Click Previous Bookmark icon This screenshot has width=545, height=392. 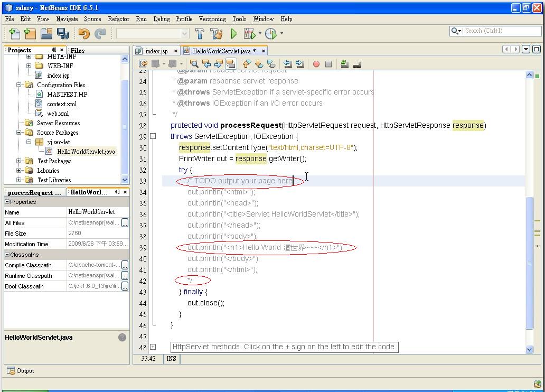pos(247,63)
